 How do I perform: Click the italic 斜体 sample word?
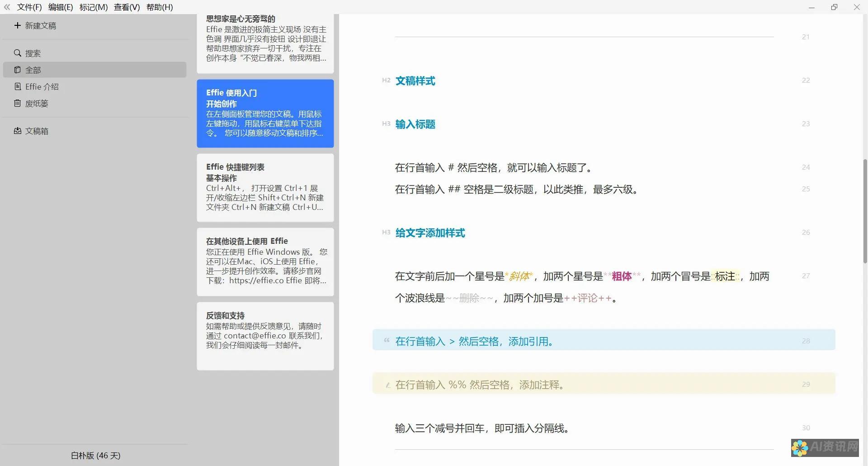(519, 276)
